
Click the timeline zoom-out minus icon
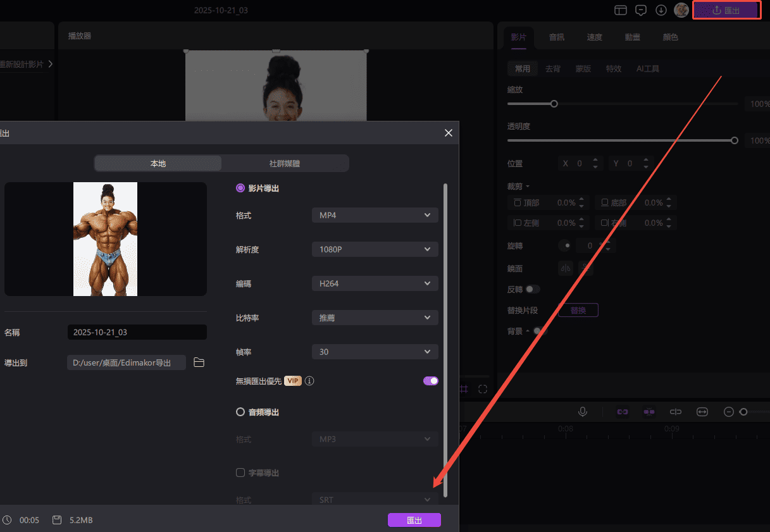728,412
